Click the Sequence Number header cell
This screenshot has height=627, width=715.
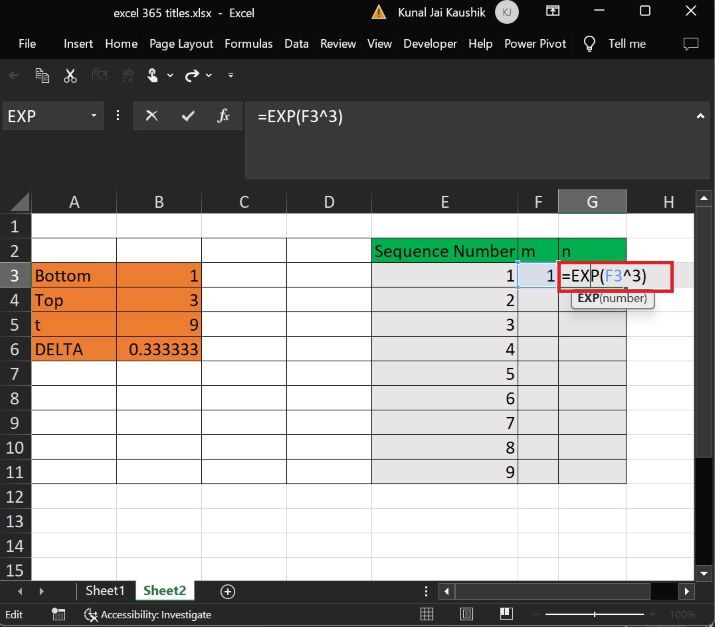[x=445, y=251]
